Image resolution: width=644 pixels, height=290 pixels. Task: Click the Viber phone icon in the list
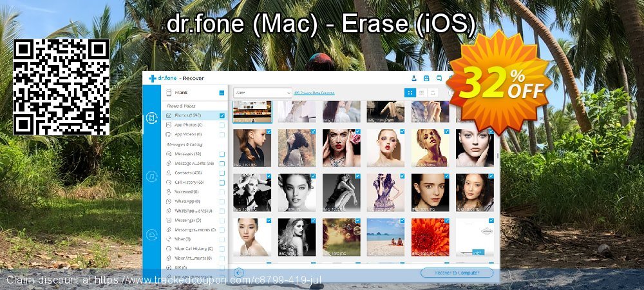coord(168,239)
